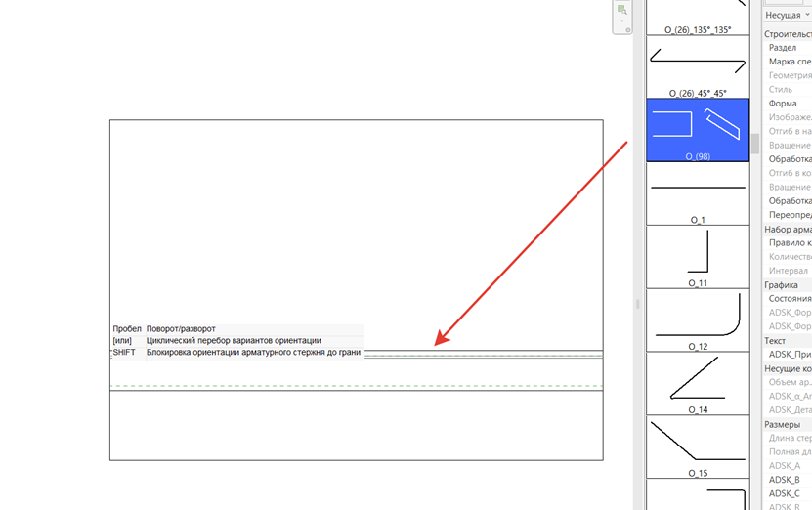Viewport: 812px width, 510px height.
Task: Click the Правило к... property row
Action: [788, 243]
